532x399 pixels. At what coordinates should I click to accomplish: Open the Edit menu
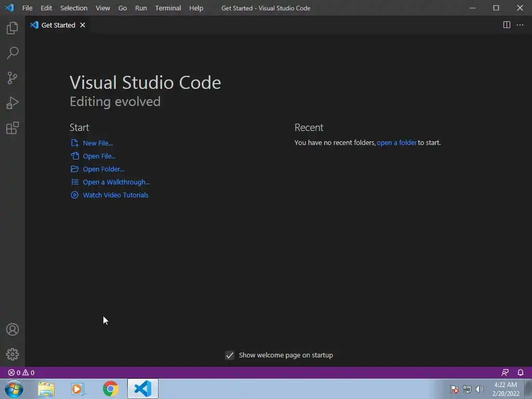click(46, 8)
